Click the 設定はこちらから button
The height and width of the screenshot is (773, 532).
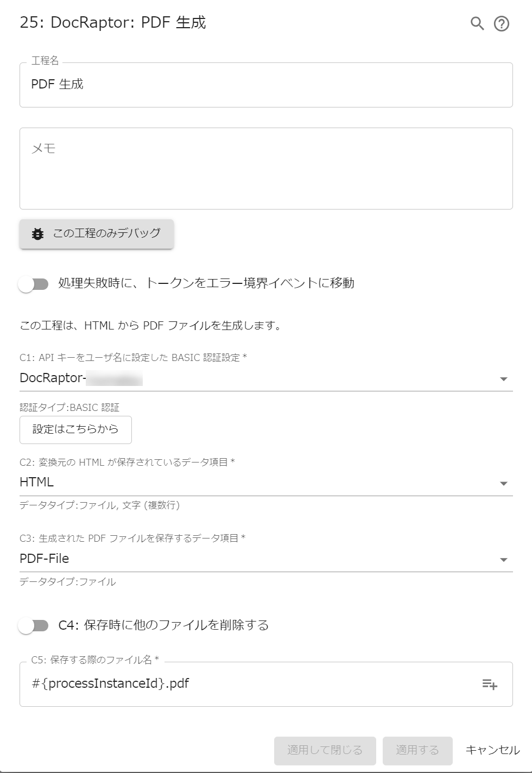click(75, 429)
